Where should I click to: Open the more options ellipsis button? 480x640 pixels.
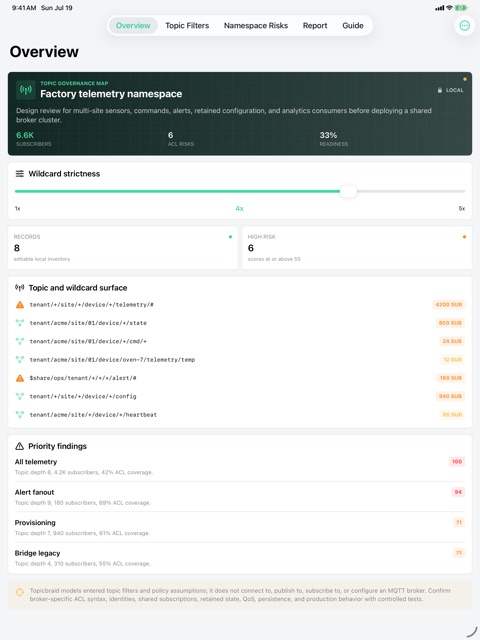click(464, 26)
